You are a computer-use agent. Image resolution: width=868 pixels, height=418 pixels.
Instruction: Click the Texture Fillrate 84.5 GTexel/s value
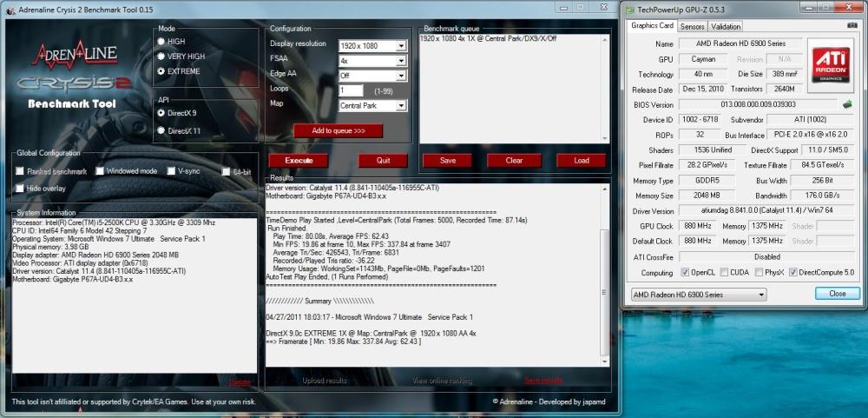tap(823, 165)
